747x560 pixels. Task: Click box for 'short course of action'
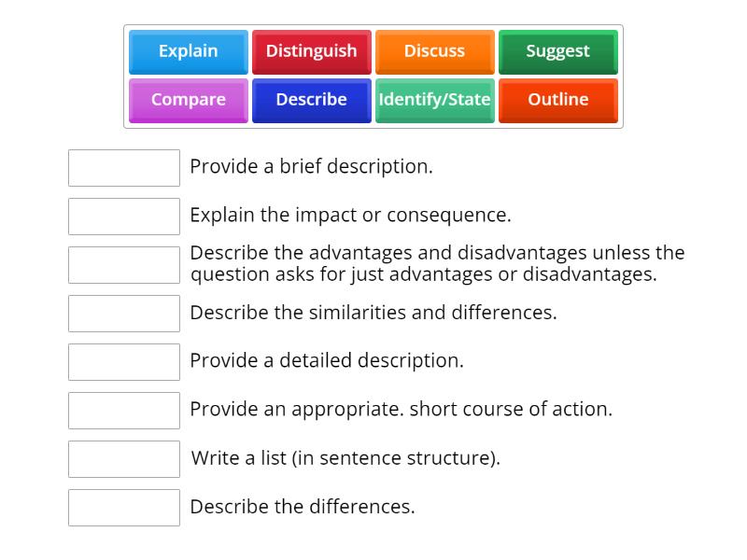124,411
